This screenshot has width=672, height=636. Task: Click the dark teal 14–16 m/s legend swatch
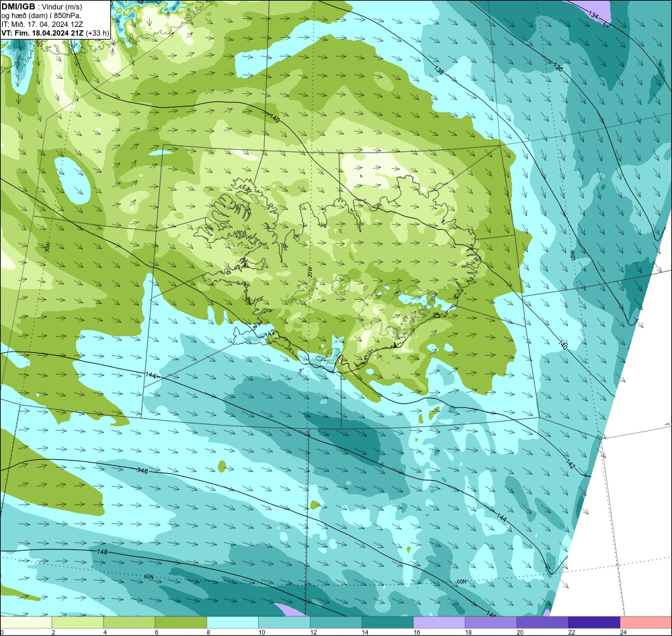point(388,622)
